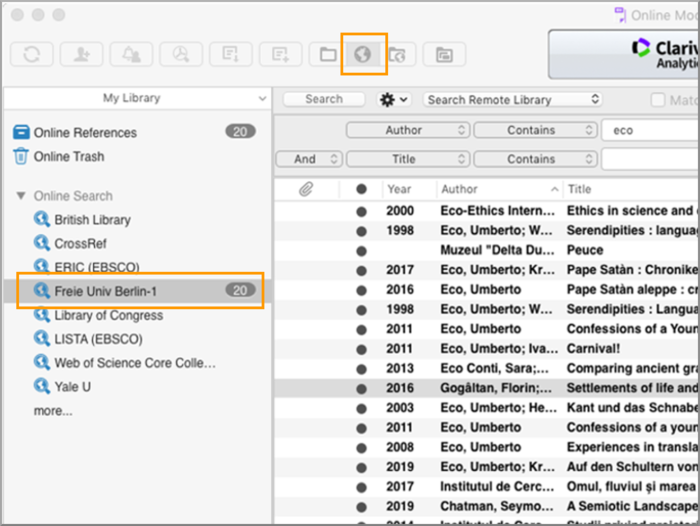Viewport: 700px width, 526px height.
Task: Click the LISTA (EBSCO) search icon
Action: click(42, 338)
